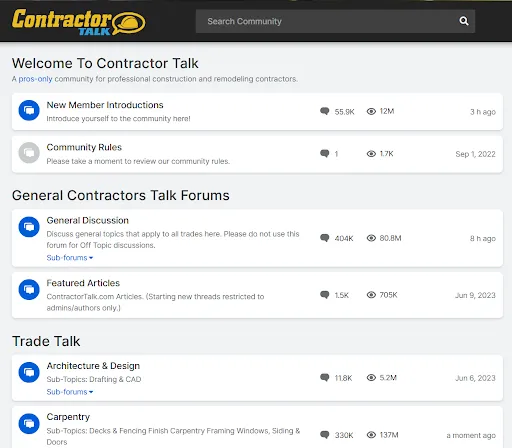This screenshot has height=448, width=512.
Task: Open New Member Introductions forum
Action: [x=105, y=105]
